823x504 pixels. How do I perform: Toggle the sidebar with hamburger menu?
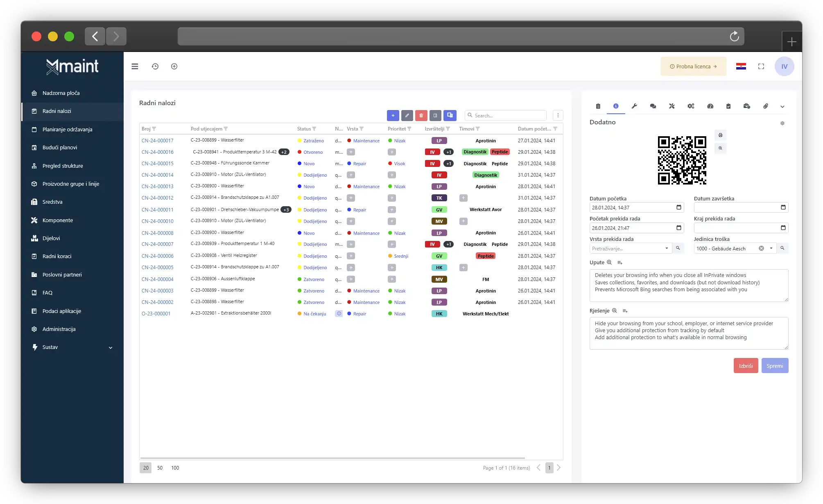click(135, 66)
